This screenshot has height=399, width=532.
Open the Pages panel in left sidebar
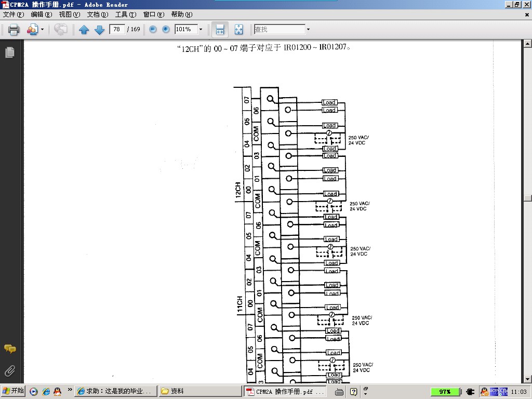click(x=9, y=52)
